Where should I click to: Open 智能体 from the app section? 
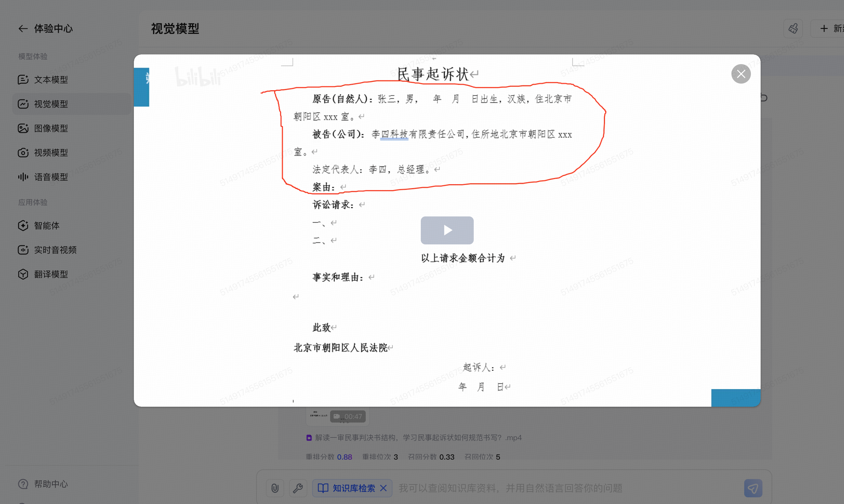47,226
